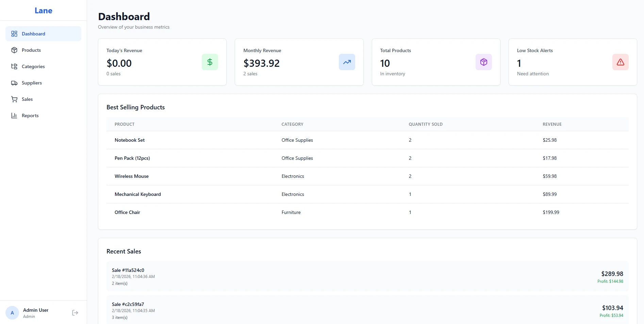Click the Admin User avatar circle
The height and width of the screenshot is (324, 644).
click(12, 313)
